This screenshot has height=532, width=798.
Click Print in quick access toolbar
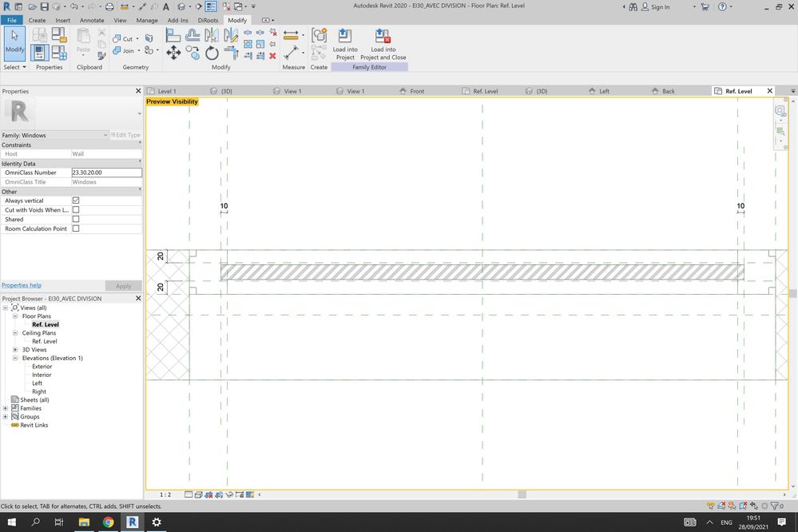tap(109, 6)
